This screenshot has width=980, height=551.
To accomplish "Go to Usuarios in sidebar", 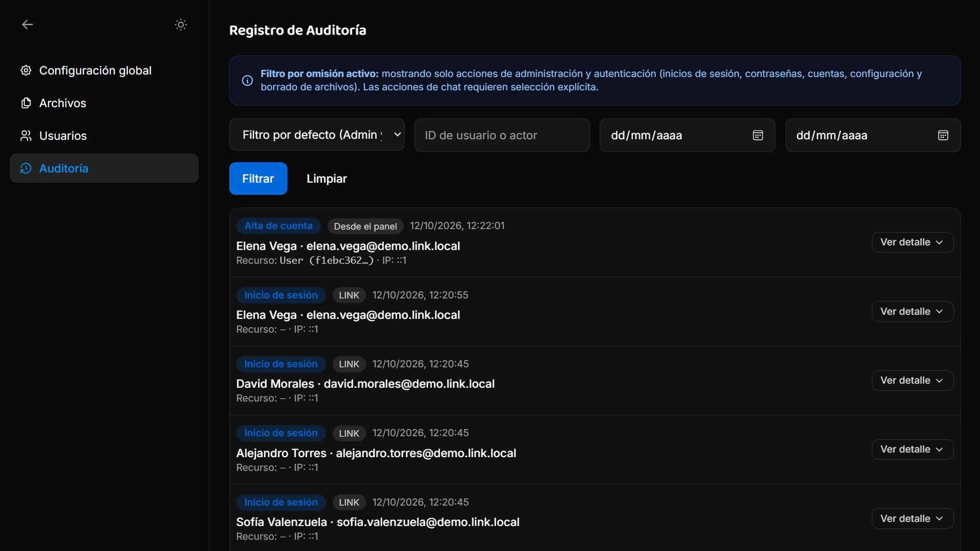I will tap(104, 136).
